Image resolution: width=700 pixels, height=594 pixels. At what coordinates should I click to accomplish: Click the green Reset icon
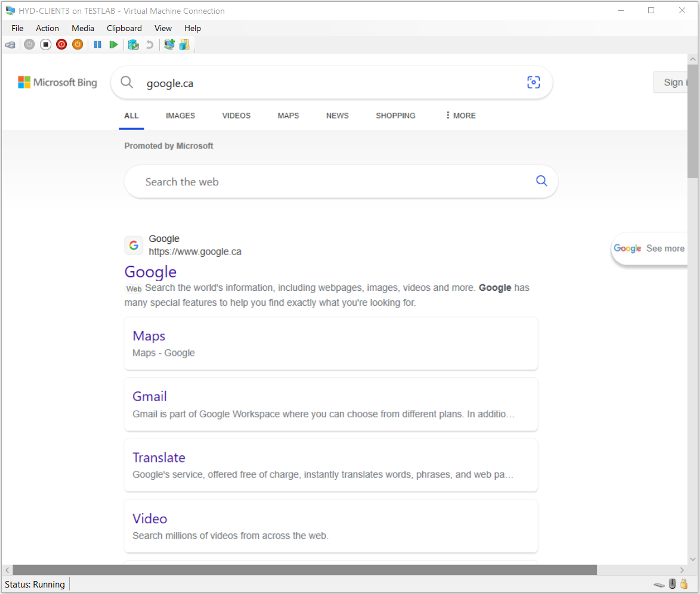click(114, 44)
